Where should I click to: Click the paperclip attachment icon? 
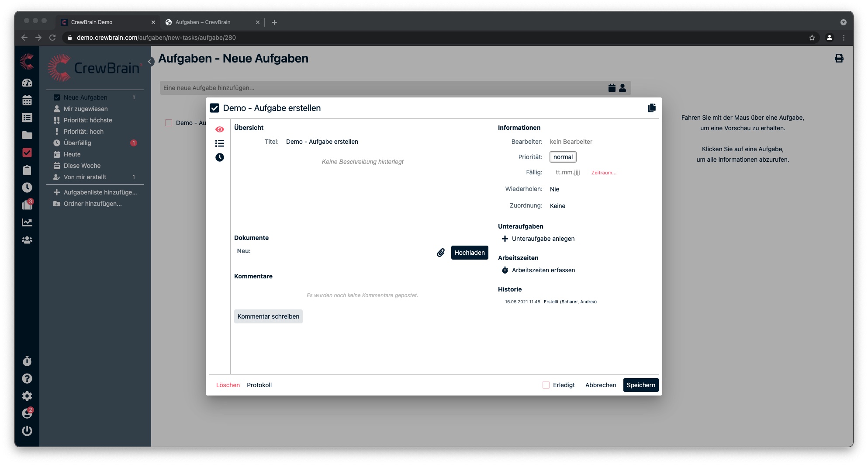[x=441, y=253]
